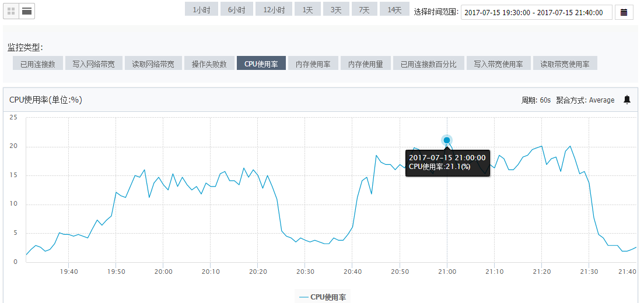The width and height of the screenshot is (644, 303).
Task: Select the 内存使用率 monitoring tab
Action: [x=313, y=64]
